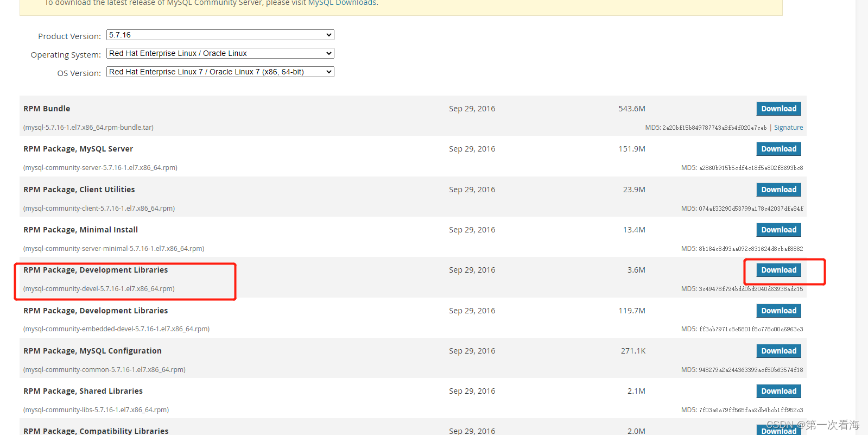Select filename mysql-5.7.16-1.el7.x86_64.rpm-bundle.tar
868x435 pixels.
coord(88,128)
